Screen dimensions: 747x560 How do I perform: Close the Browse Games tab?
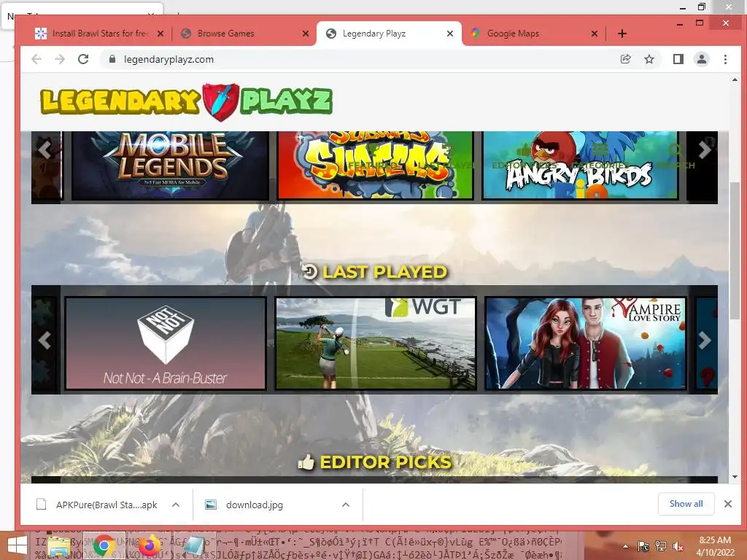306,34
